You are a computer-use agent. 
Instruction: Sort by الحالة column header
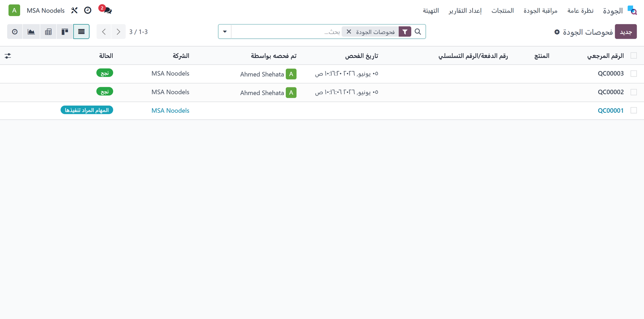[106, 56]
